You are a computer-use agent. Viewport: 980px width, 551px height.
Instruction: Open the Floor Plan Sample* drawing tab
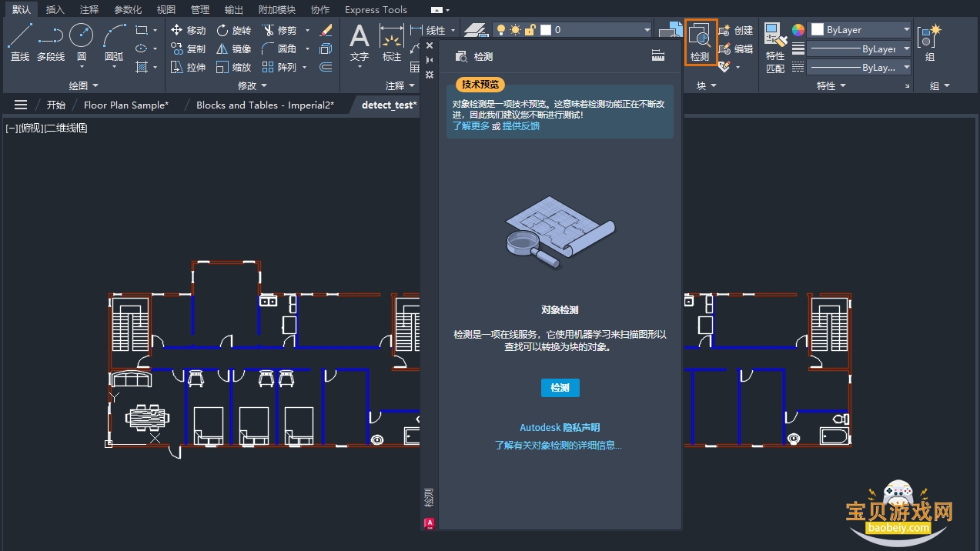pyautogui.click(x=126, y=105)
